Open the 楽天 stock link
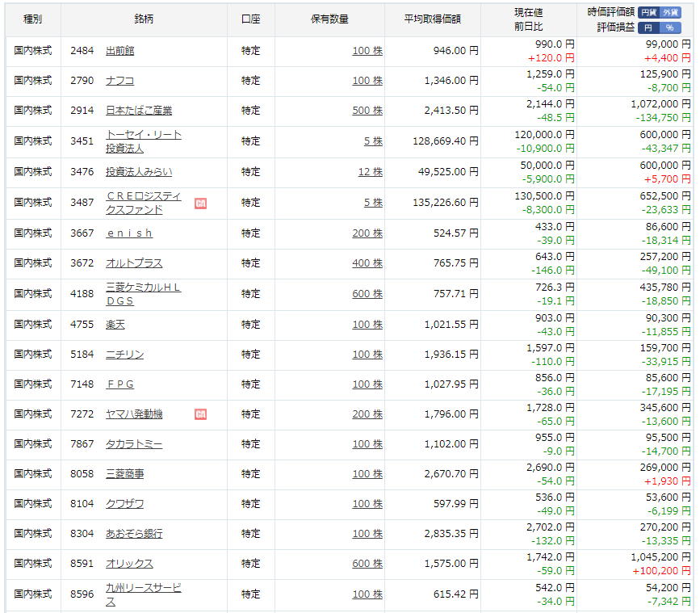Viewport: 700px width, 613px height. click(115, 325)
